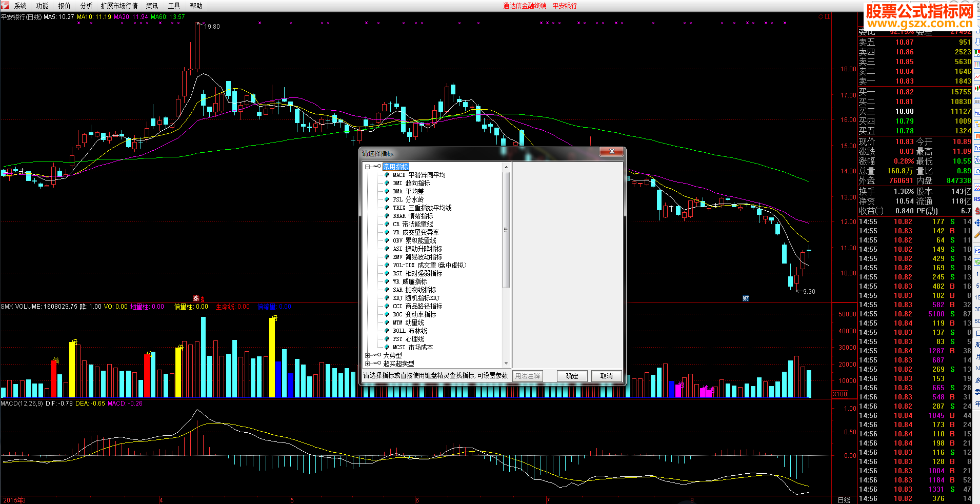Click the 买一 order book row
980x504 pixels.
click(915, 92)
